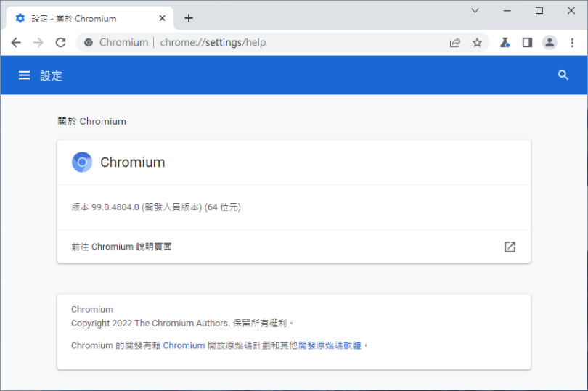Open the 開發原始碼軟體 link
This screenshot has height=391, width=588.
pyautogui.click(x=330, y=345)
